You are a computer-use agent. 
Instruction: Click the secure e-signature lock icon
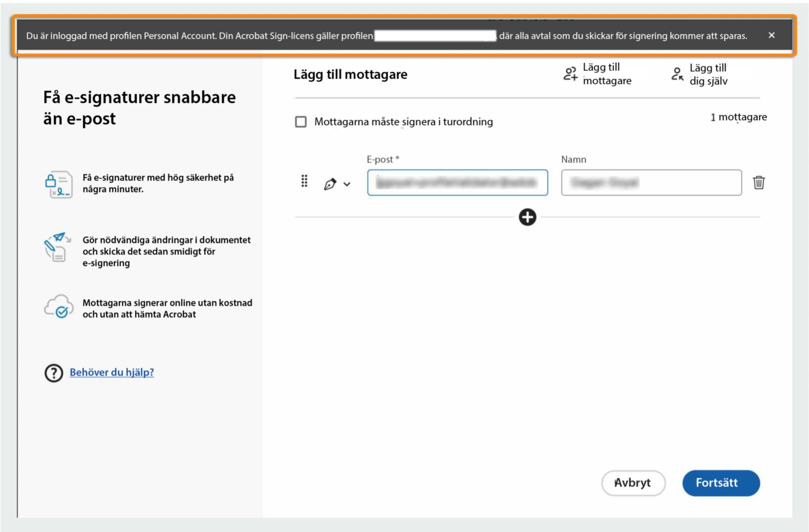click(x=59, y=184)
